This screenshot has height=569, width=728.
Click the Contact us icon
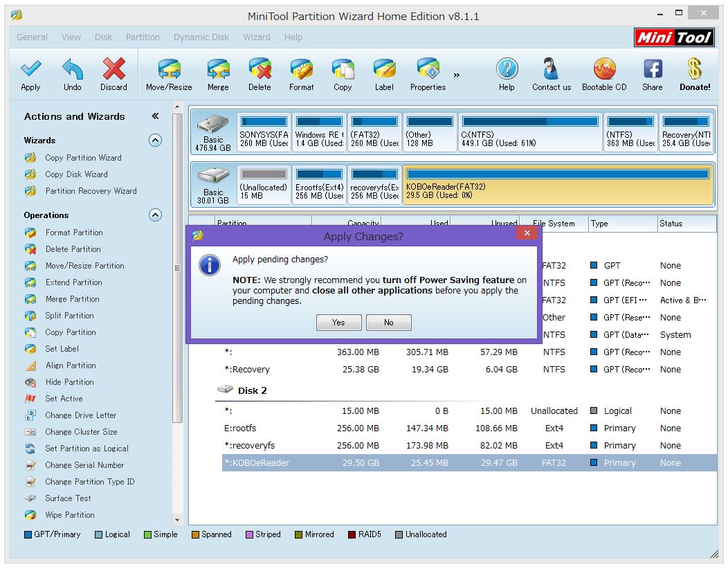pos(552,69)
